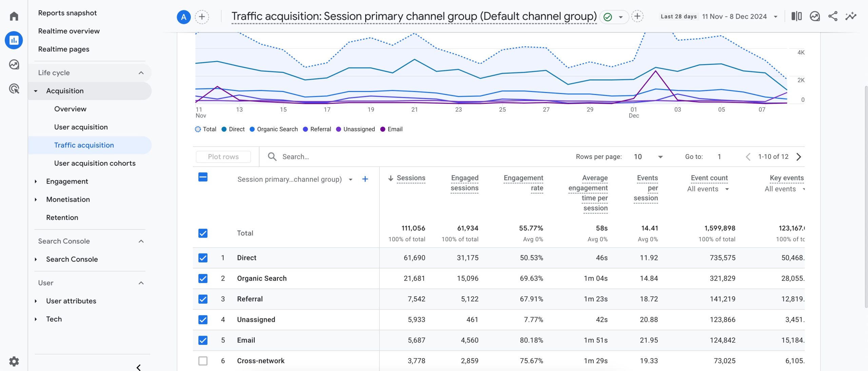Toggle Referral series legend swatch
This screenshot has width=868, height=371.
[305, 129]
